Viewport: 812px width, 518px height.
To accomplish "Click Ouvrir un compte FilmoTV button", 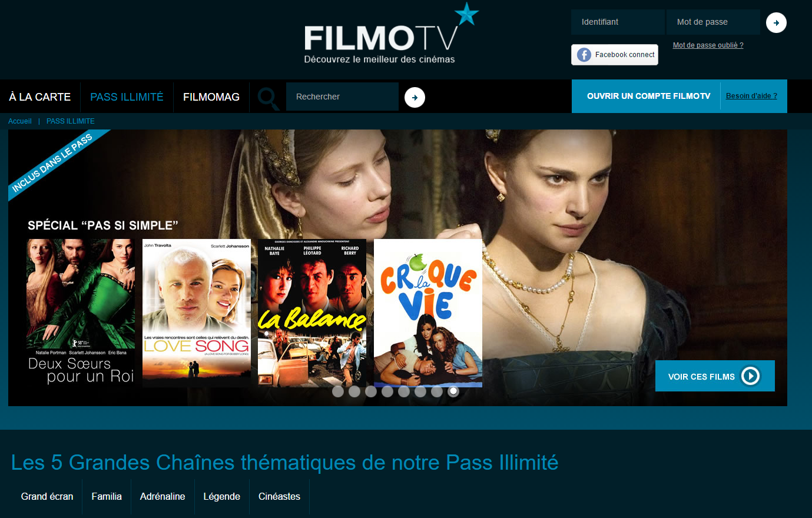I will pyautogui.click(x=648, y=96).
